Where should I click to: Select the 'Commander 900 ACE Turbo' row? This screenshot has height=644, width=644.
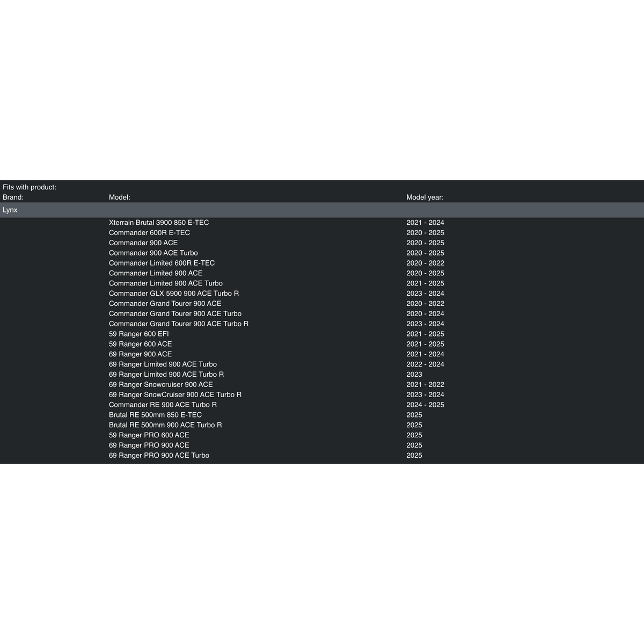coord(153,253)
